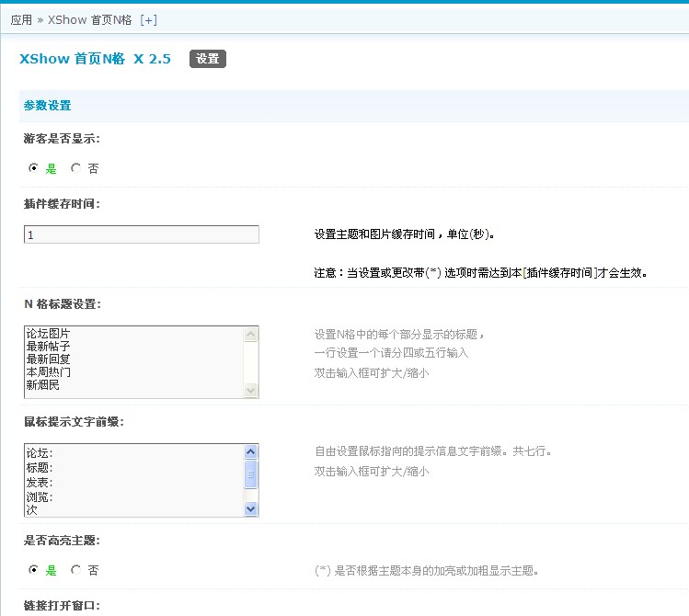Click the [+] add shortcut link
The height and width of the screenshot is (616, 689).
point(148,19)
